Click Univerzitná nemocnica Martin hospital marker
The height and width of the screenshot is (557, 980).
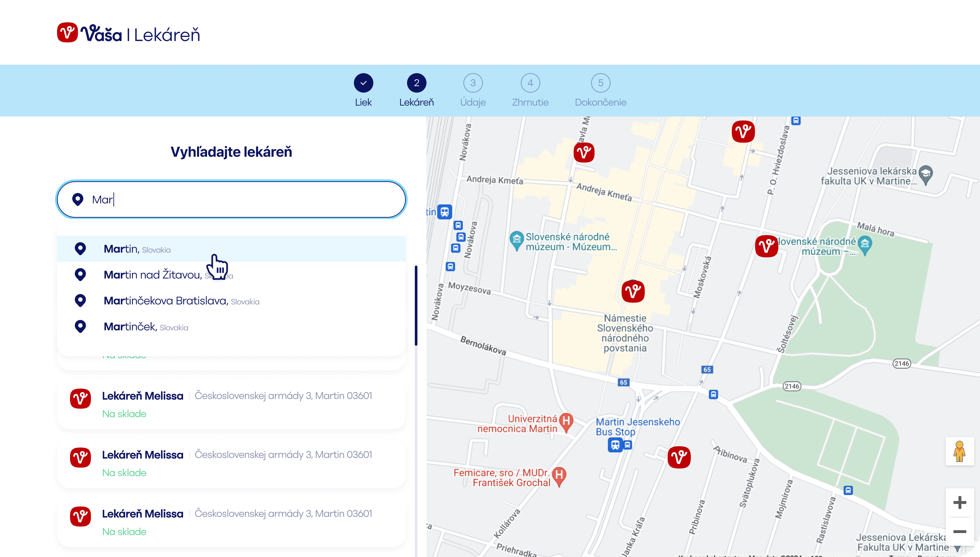coord(566,423)
